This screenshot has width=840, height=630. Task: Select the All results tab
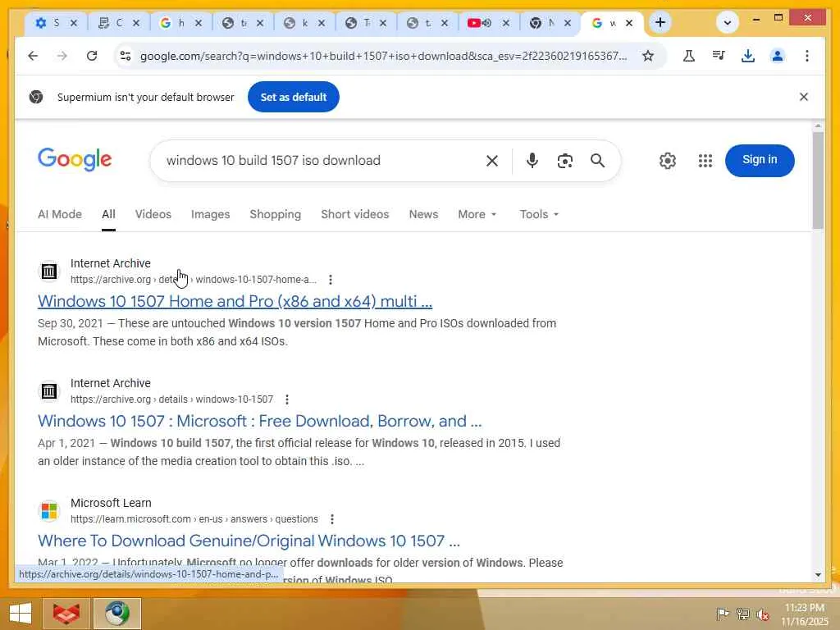tap(108, 214)
